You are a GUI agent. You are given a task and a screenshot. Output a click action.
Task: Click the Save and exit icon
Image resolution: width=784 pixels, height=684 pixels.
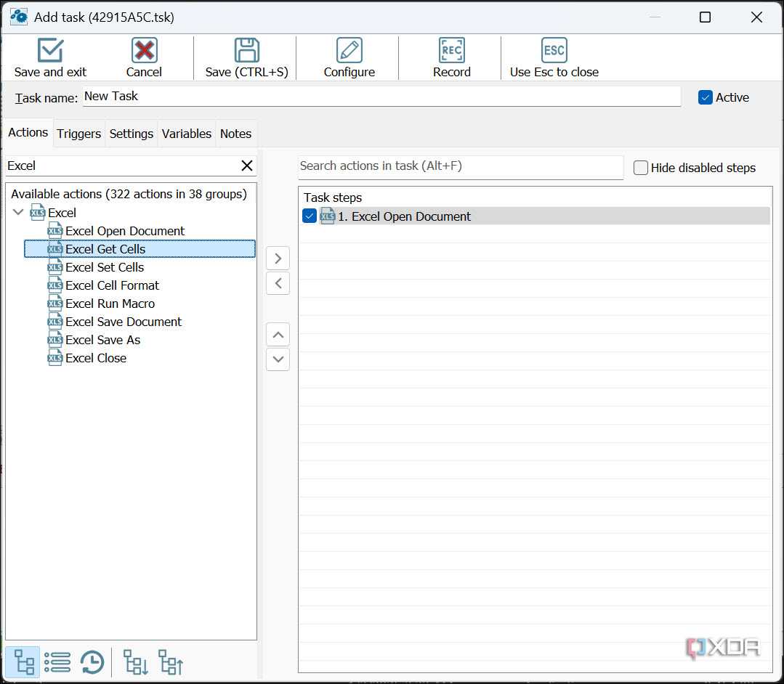click(x=51, y=50)
